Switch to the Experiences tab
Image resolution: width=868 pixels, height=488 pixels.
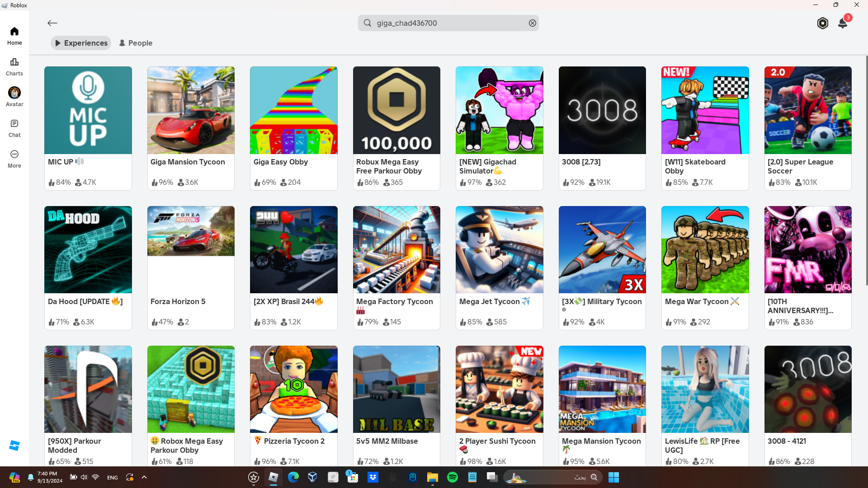[x=81, y=43]
